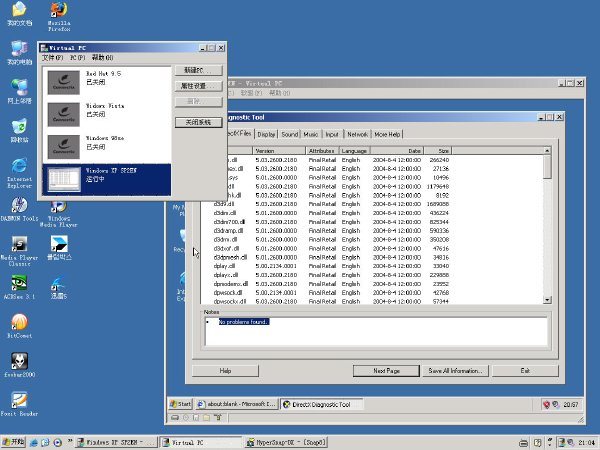The height and width of the screenshot is (450, 600).
Task: Sort files by the Date column header
Action: (x=397, y=151)
